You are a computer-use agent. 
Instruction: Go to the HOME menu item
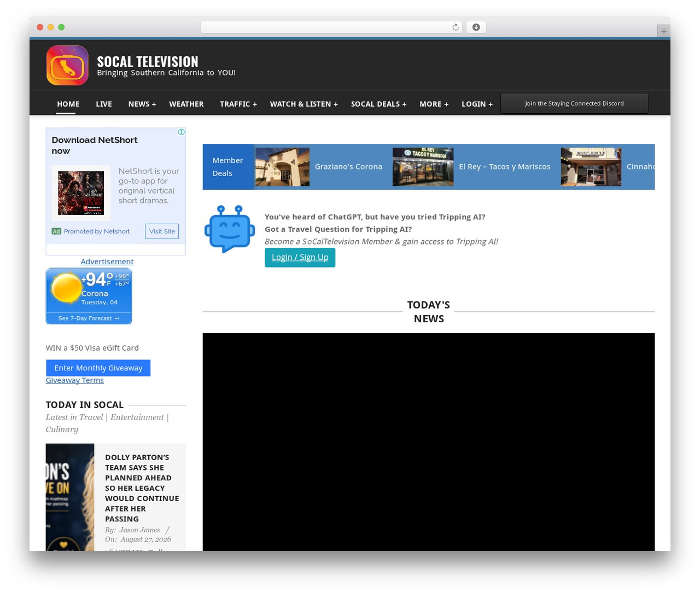68,104
